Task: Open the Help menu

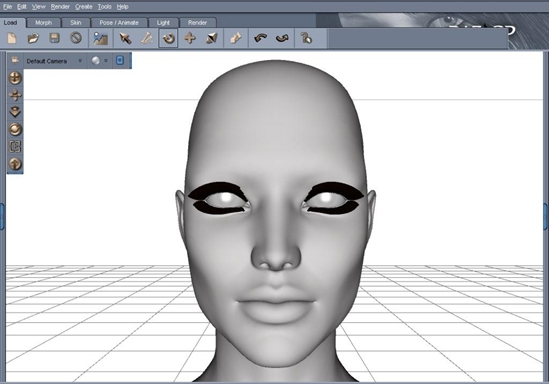Action: [x=123, y=7]
